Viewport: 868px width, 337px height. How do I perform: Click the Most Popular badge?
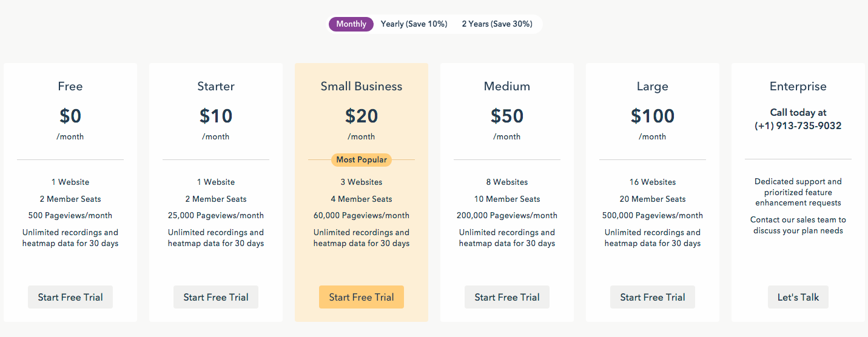coord(362,160)
